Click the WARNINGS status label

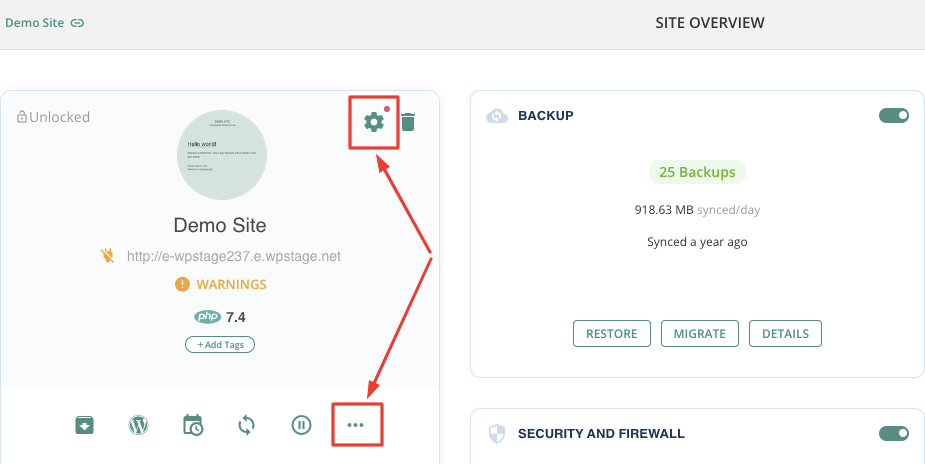(x=231, y=284)
